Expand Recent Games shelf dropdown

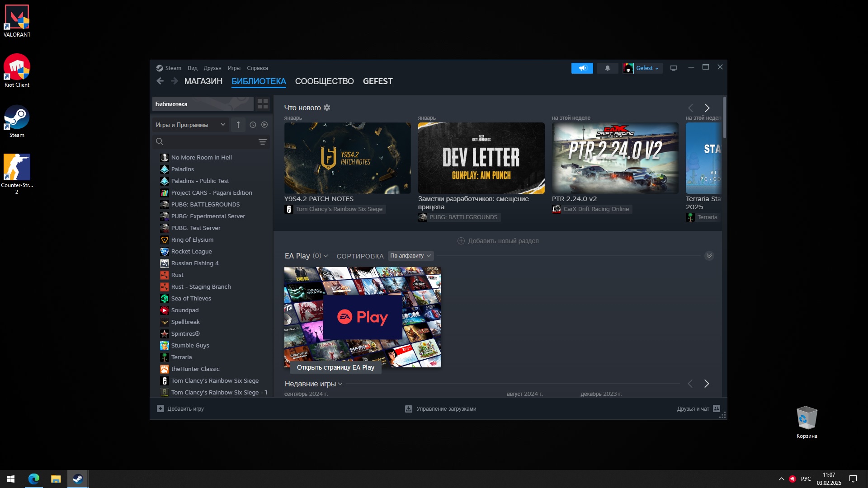[x=340, y=384]
